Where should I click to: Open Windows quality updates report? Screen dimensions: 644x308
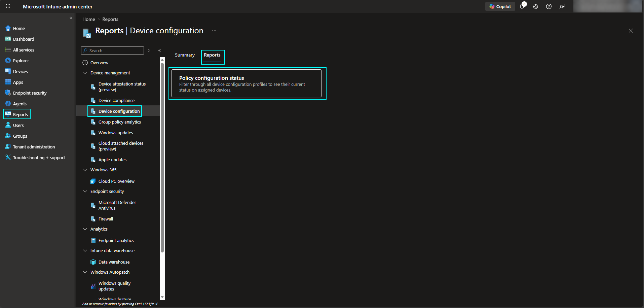[x=114, y=286]
